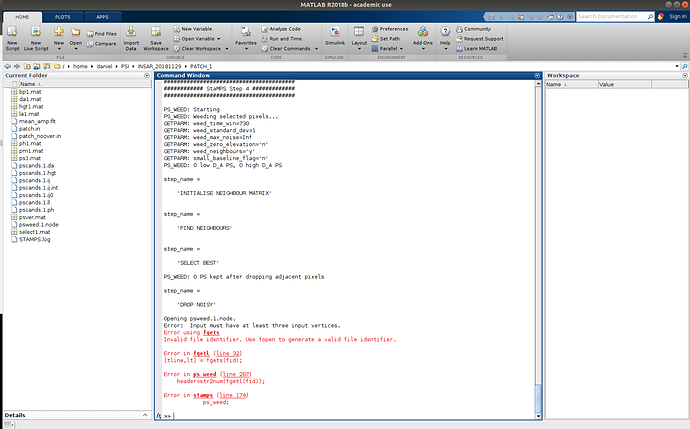Click Sign In
Screen dimensions: 690x429
[678, 16]
